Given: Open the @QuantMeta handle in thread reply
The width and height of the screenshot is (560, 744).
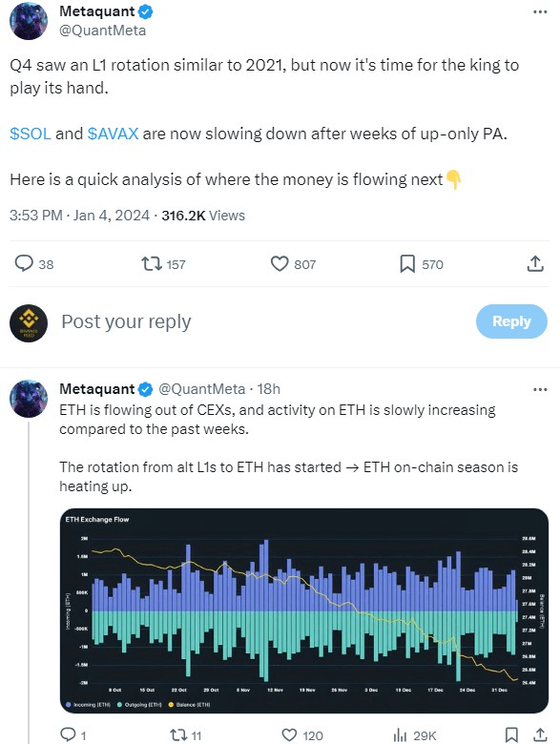Looking at the screenshot, I should point(201,389).
